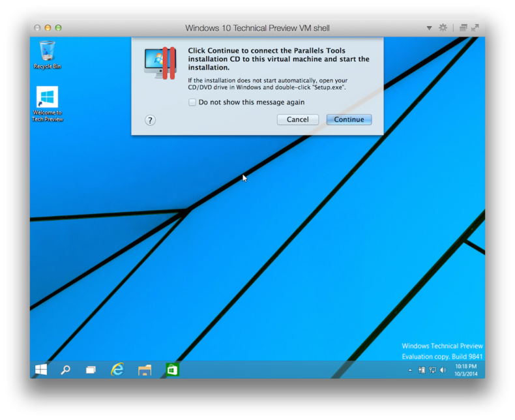Viewport: 515px width, 420px height.
Task: Click the yellow minimize window button
Action: (48, 28)
